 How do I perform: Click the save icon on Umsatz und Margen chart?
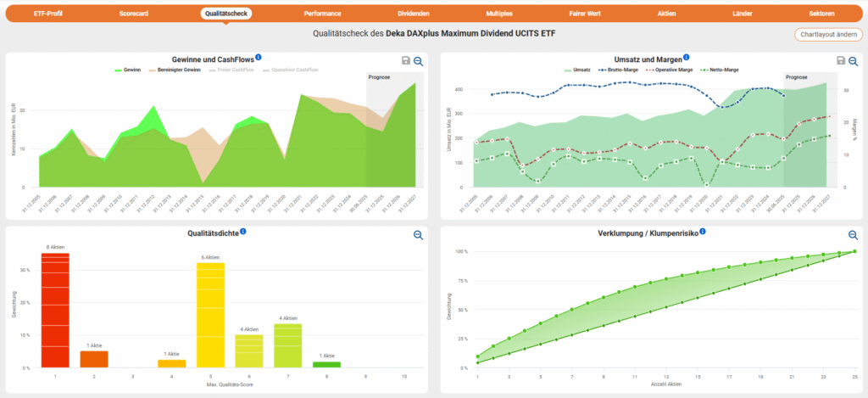(840, 61)
